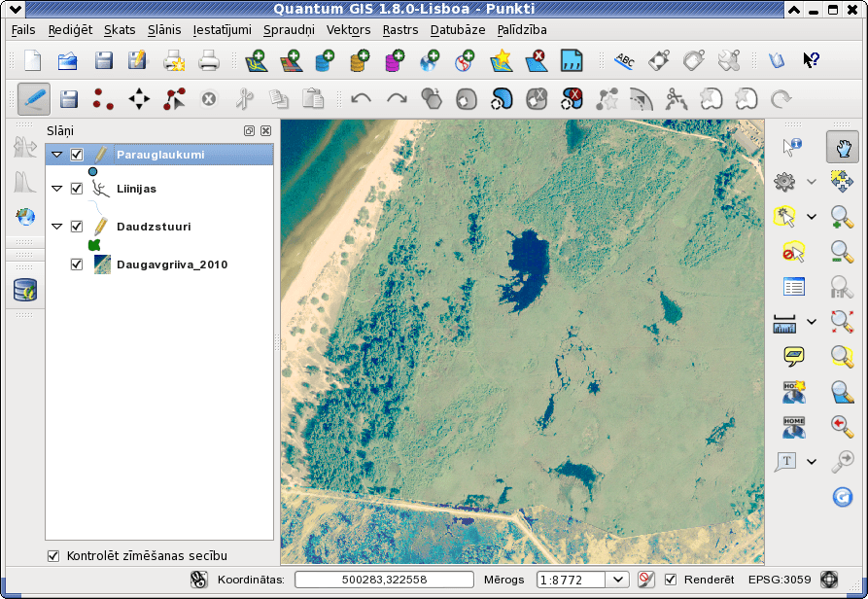Open the Mērogs scale dropdown
This screenshot has width=868, height=599.
tap(618, 580)
